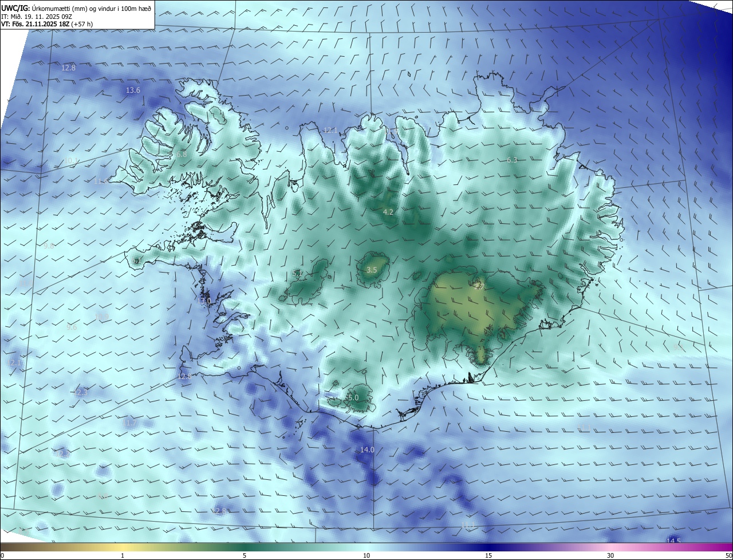Click the UWC/IG map title line
This screenshot has height=560, width=733.
pyautogui.click(x=76, y=8)
